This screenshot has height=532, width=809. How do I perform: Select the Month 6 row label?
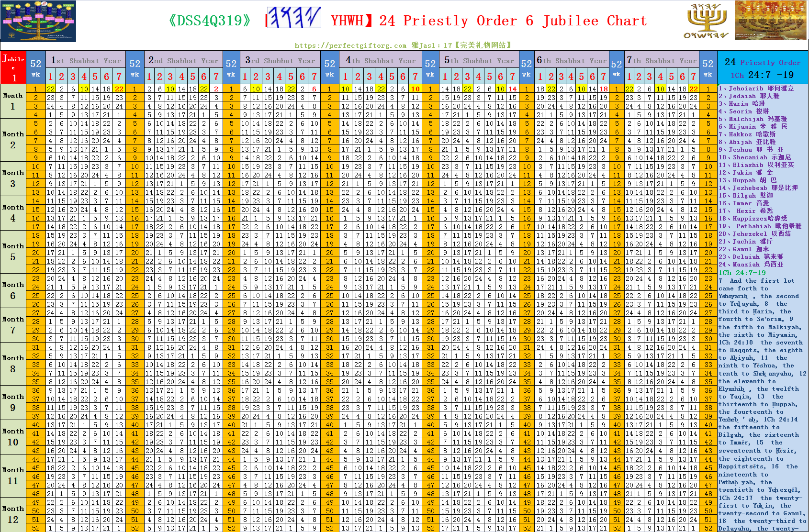coord(13,291)
